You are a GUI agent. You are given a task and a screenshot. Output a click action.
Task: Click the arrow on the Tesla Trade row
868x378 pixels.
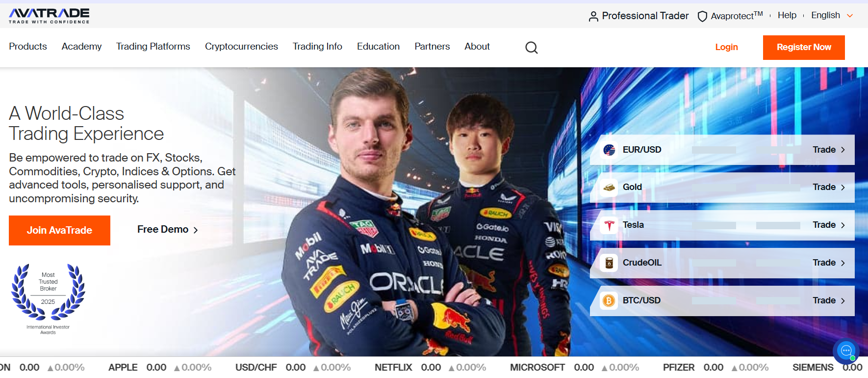pyautogui.click(x=843, y=225)
